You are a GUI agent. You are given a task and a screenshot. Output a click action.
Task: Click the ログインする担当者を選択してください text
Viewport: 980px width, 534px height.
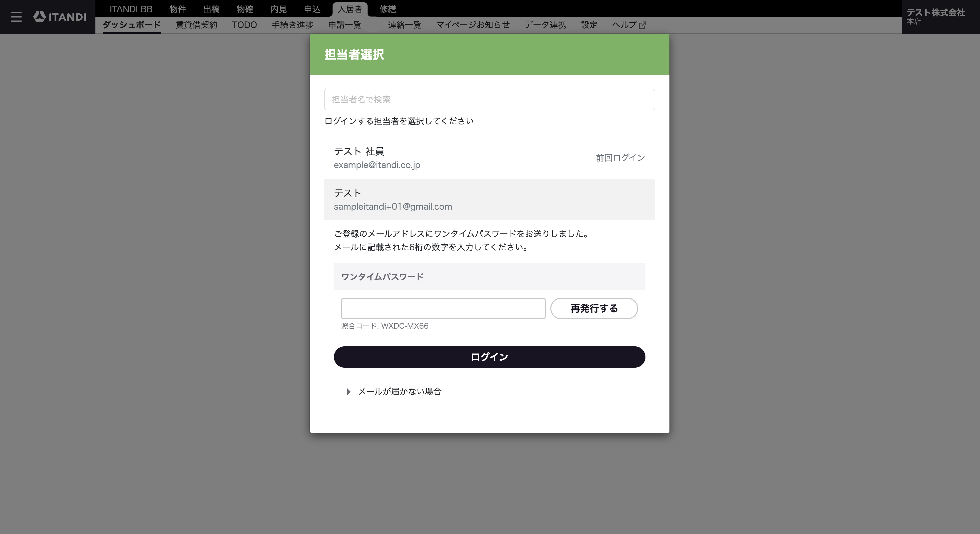tap(399, 121)
